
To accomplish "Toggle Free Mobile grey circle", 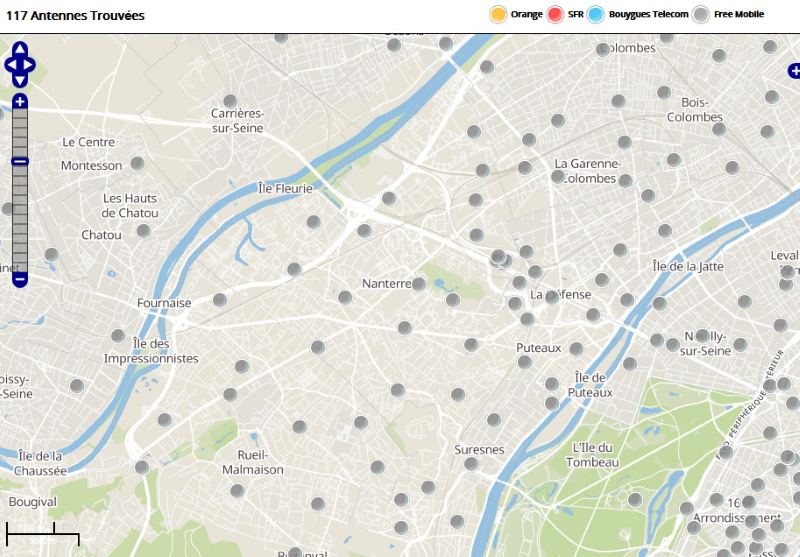I will point(701,14).
